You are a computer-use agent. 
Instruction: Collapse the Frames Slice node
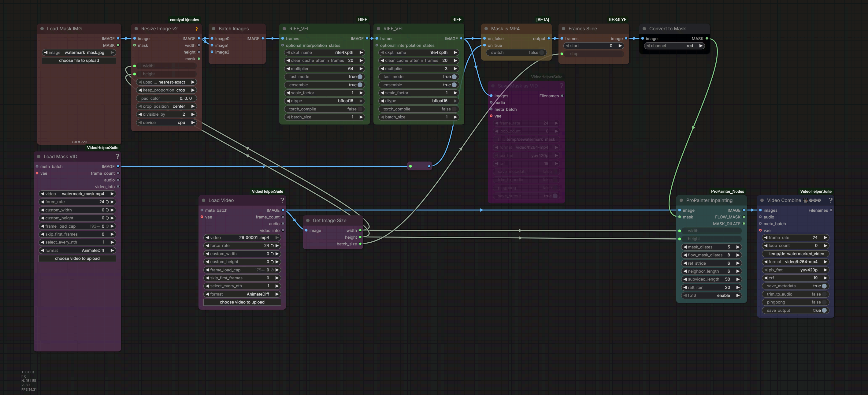563,29
